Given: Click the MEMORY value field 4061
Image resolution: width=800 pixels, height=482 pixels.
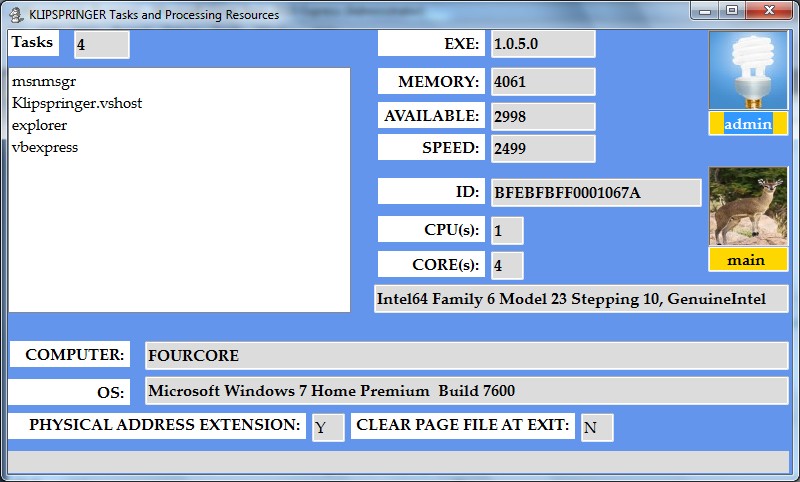Looking at the screenshot, I should click(543, 82).
